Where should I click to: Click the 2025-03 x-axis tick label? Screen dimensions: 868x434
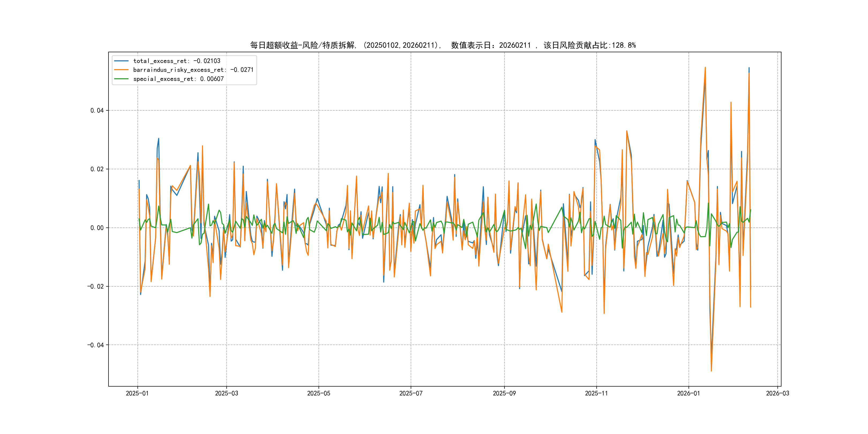point(226,394)
